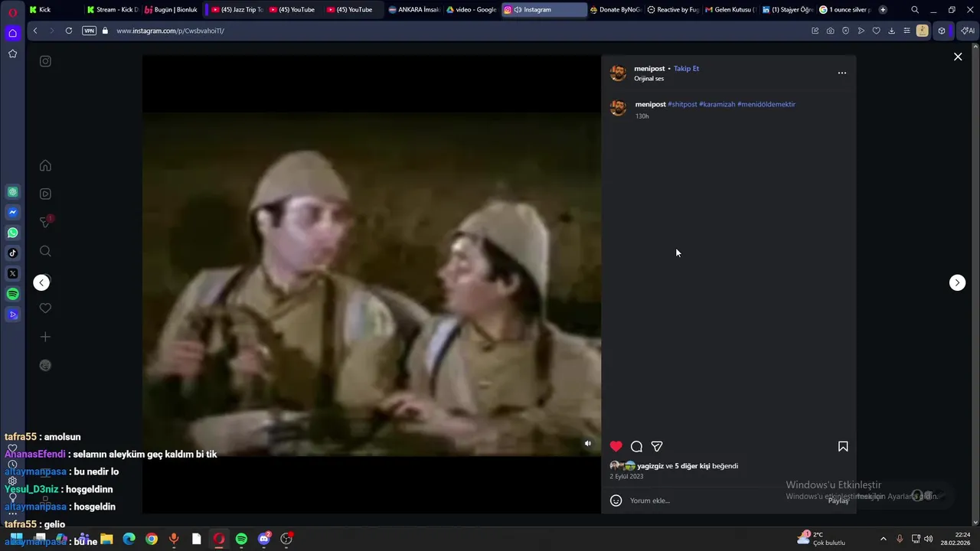Save the post with bookmark icon
Screen dimensions: 980x551
point(843,446)
